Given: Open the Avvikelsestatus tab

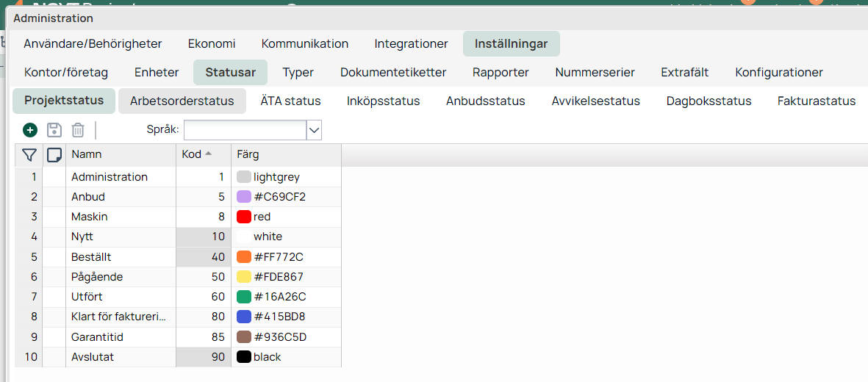Looking at the screenshot, I should point(595,101).
